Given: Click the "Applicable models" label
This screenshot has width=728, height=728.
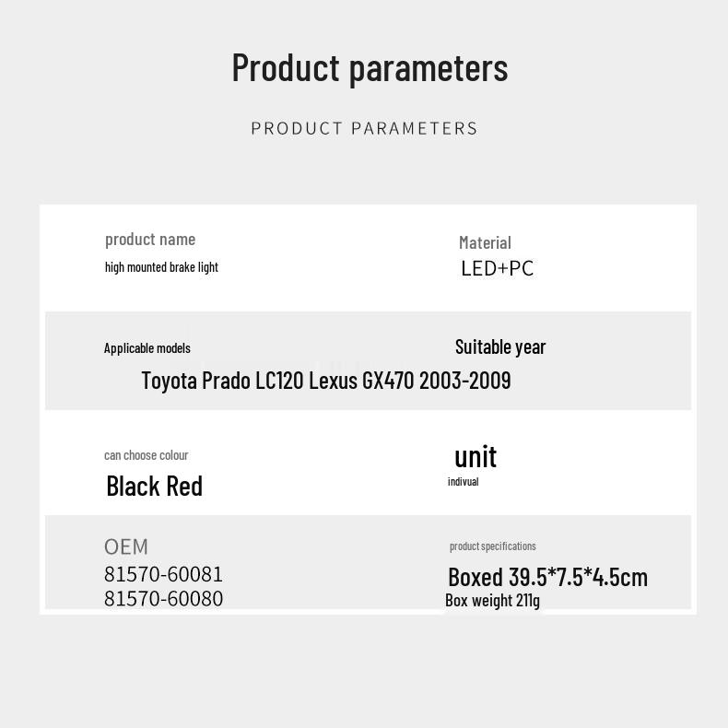Looking at the screenshot, I should 147,348.
